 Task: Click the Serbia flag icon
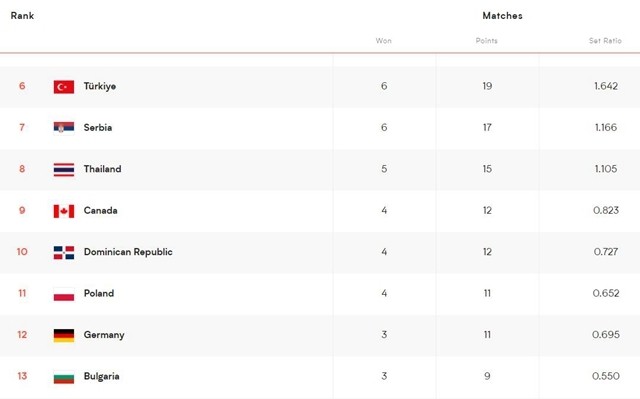[x=64, y=128]
